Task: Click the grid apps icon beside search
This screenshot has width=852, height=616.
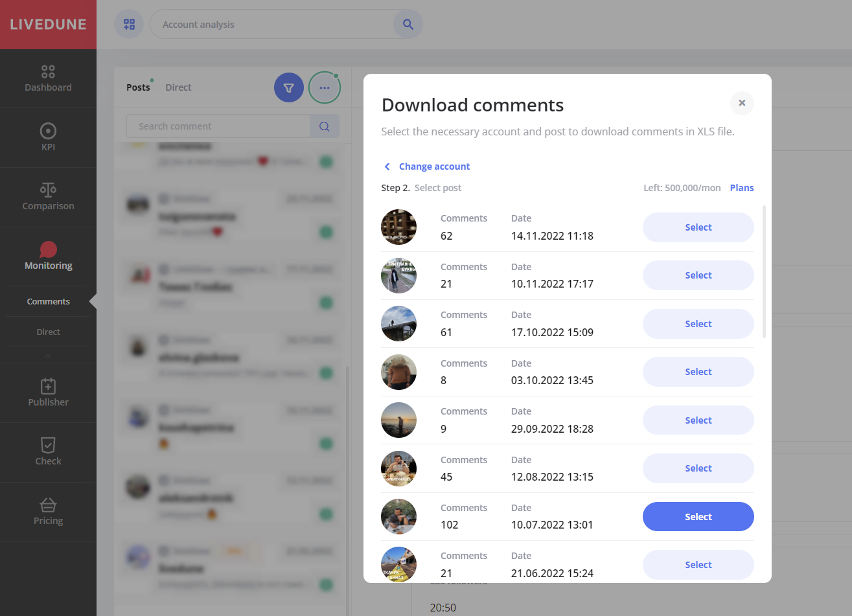Action: pyautogui.click(x=129, y=24)
